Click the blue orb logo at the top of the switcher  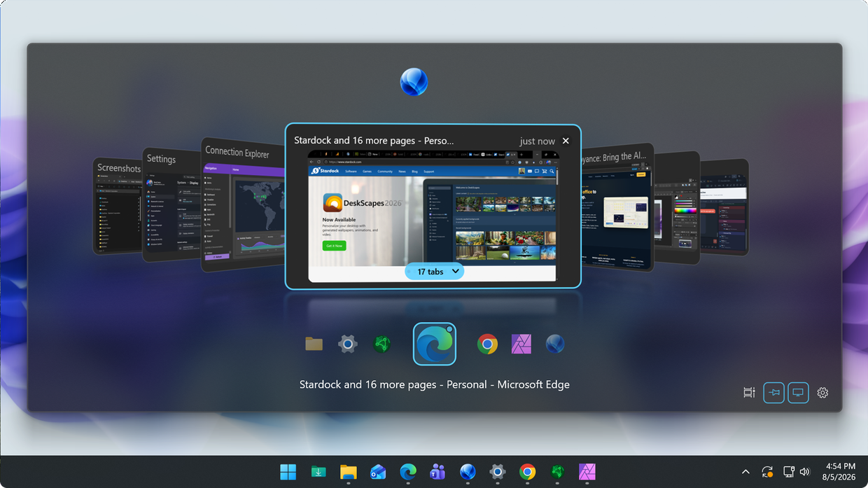pyautogui.click(x=414, y=82)
